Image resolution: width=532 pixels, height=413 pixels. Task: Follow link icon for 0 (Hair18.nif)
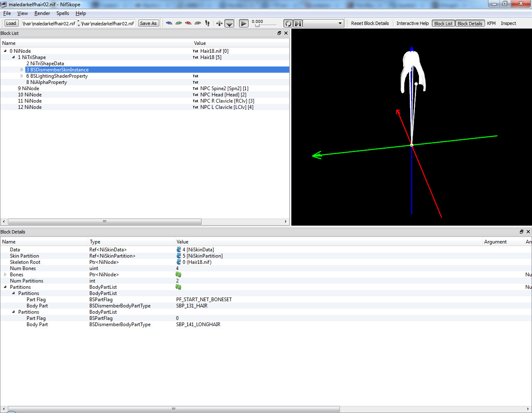click(179, 262)
